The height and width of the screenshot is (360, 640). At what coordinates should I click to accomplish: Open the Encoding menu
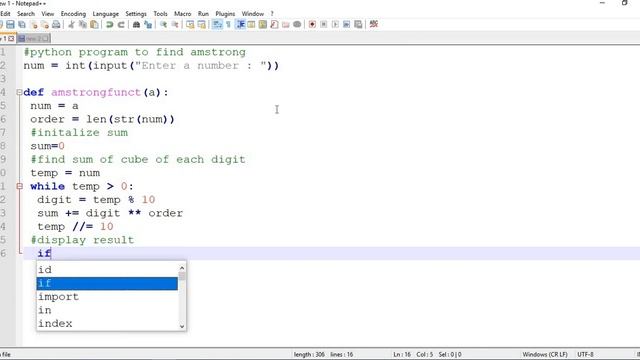(73, 13)
